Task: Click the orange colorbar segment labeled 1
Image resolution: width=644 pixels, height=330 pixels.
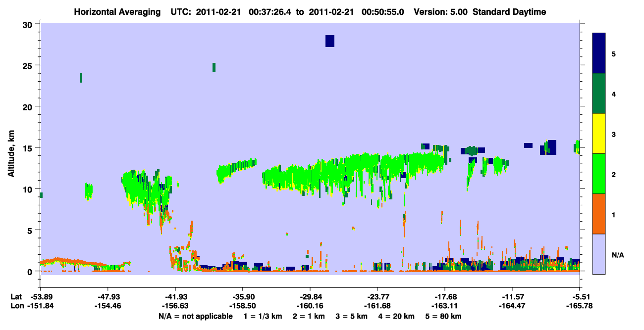Action: 599,214
